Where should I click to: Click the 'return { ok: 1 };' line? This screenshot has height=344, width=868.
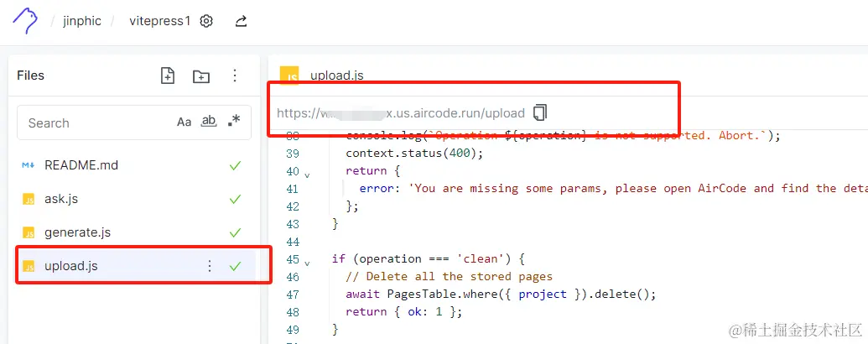point(404,312)
